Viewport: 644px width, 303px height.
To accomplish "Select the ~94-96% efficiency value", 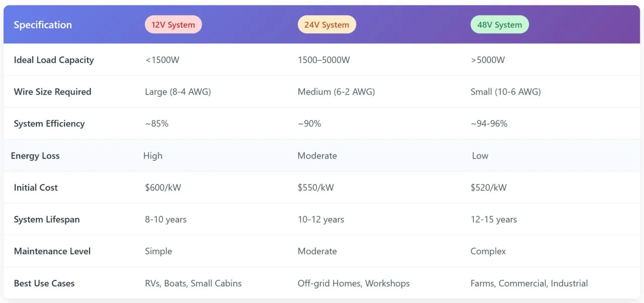I will tap(489, 123).
